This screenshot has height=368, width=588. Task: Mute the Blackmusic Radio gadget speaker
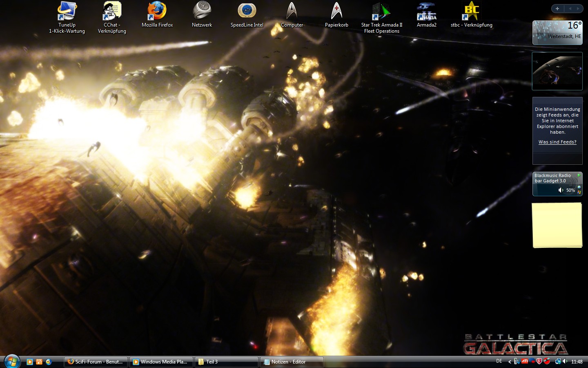[x=561, y=190]
